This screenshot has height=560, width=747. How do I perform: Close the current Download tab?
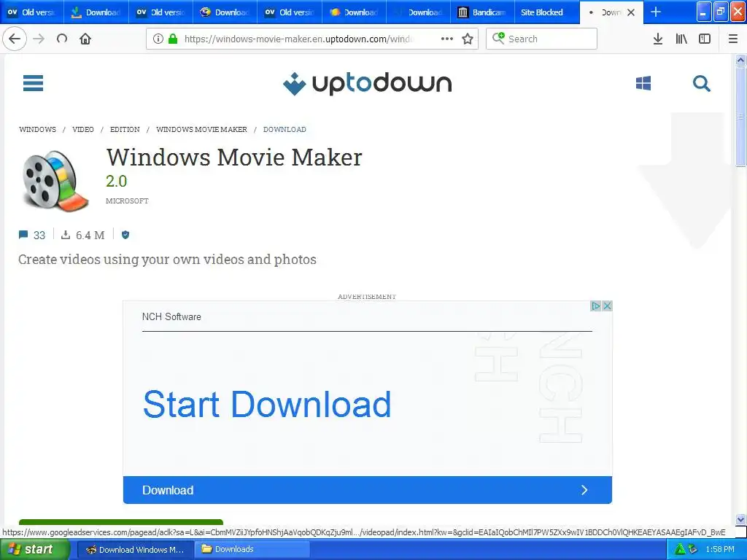[x=631, y=12]
